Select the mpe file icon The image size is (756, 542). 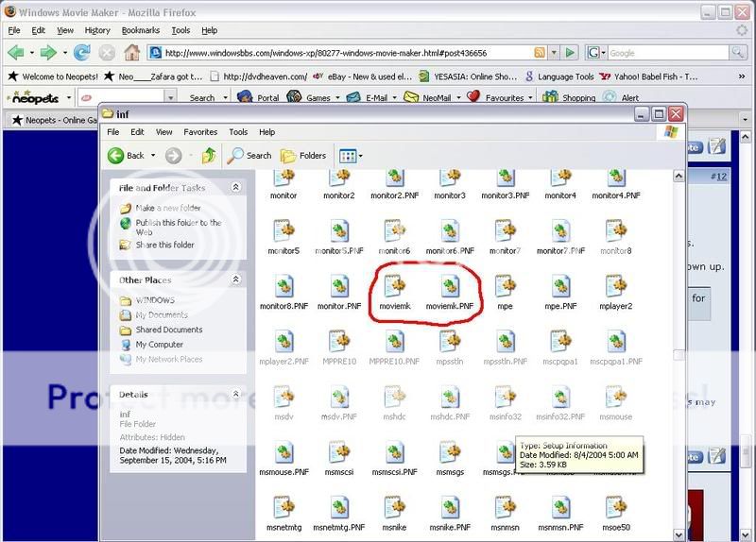[506, 287]
